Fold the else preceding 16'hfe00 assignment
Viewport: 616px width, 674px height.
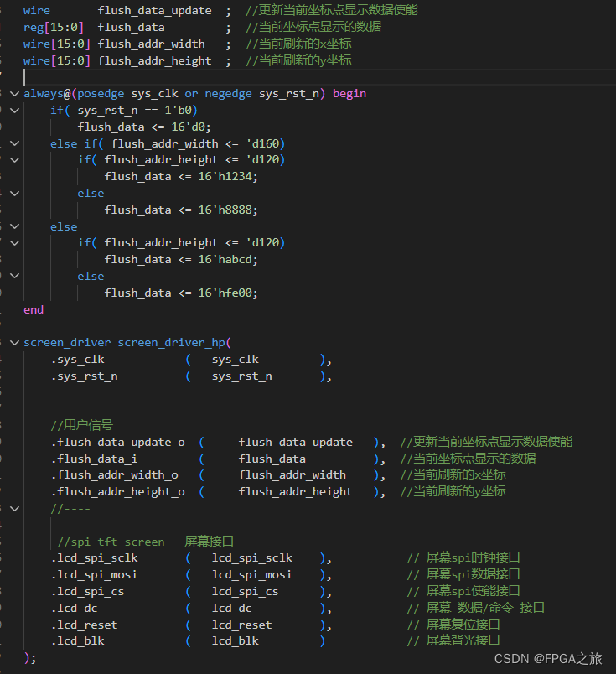click(x=14, y=276)
